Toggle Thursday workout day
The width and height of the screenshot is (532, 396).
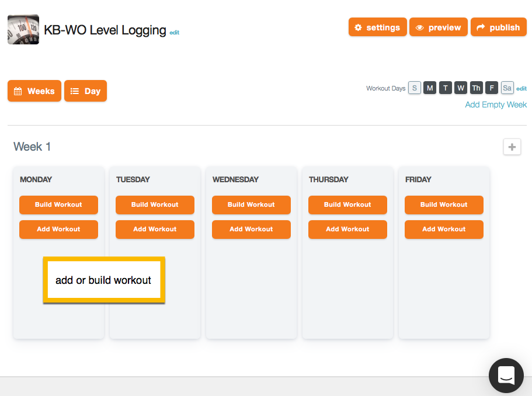pyautogui.click(x=477, y=88)
